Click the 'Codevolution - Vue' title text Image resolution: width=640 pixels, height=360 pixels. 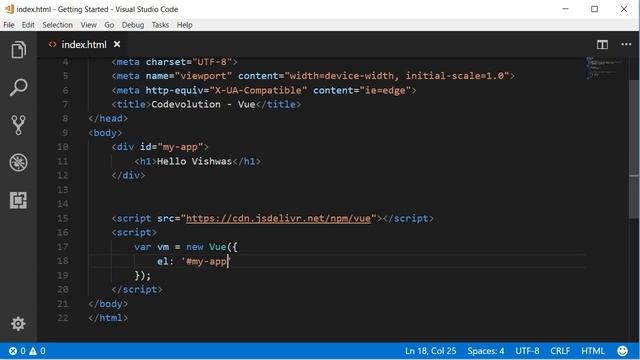(x=203, y=104)
